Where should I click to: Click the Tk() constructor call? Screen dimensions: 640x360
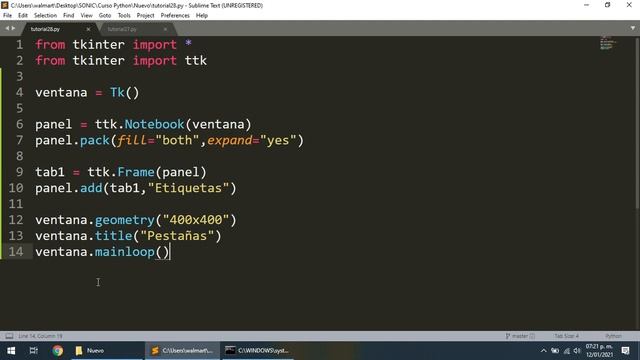tap(124, 92)
